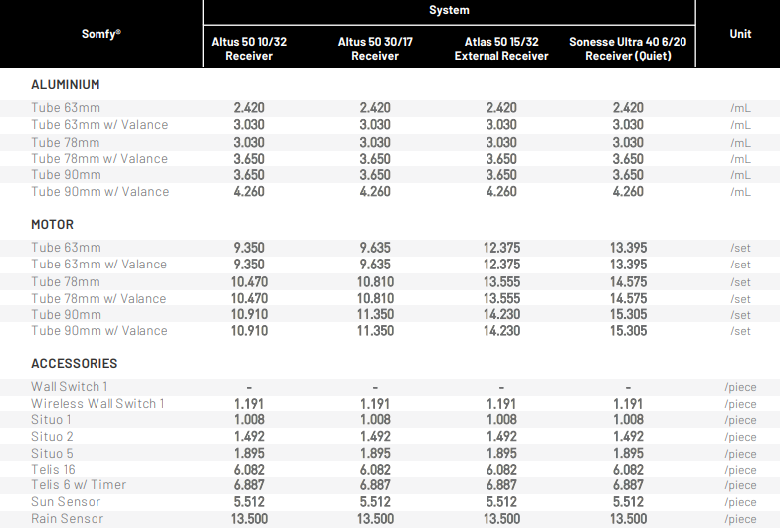Select Motor Tube 63mm value 12.375 under Atlas 50 15/32

(501, 247)
